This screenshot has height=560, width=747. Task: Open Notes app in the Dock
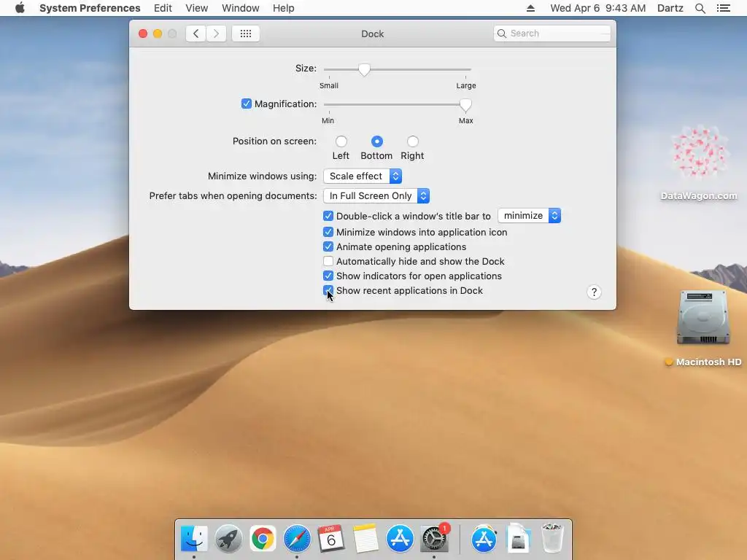tap(365, 539)
